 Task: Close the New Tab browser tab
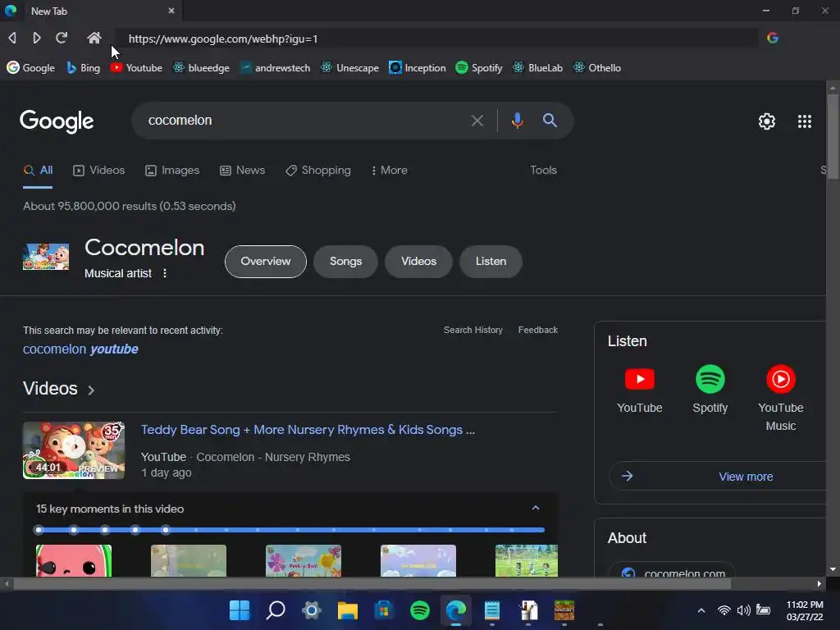click(171, 11)
